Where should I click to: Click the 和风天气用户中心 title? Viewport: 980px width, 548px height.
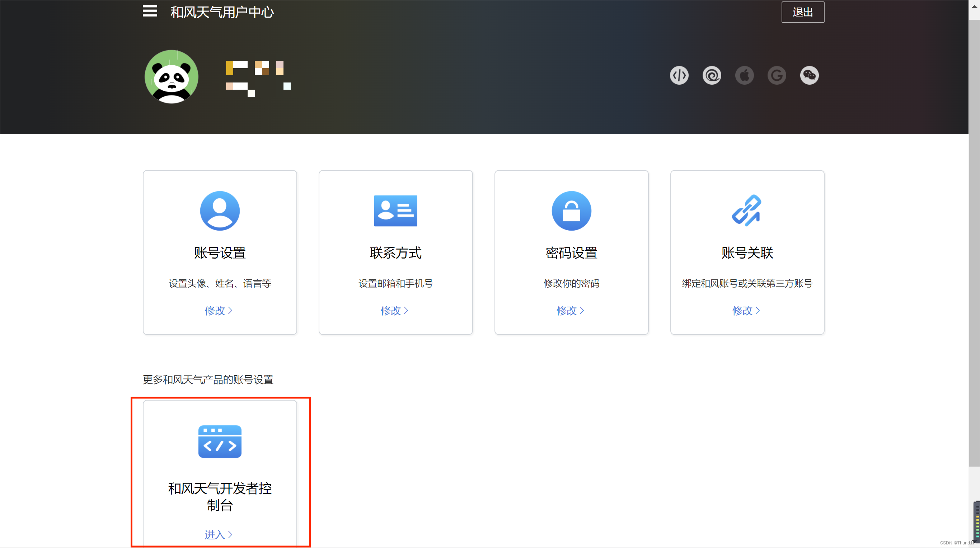click(222, 12)
